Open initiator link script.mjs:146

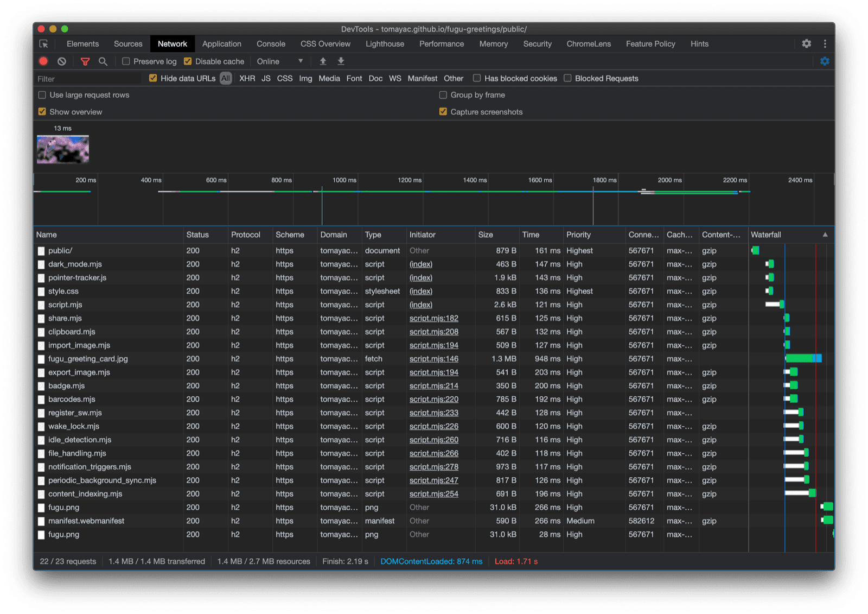(433, 359)
